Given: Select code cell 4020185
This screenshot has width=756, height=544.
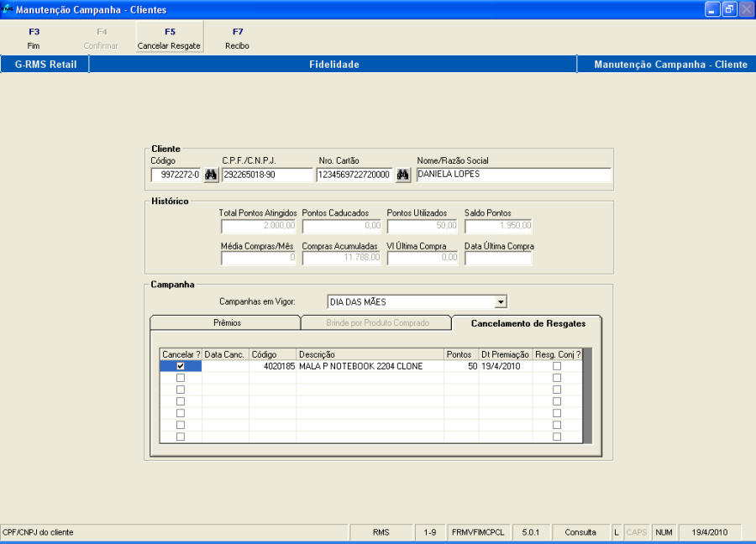Looking at the screenshot, I should (273, 366).
